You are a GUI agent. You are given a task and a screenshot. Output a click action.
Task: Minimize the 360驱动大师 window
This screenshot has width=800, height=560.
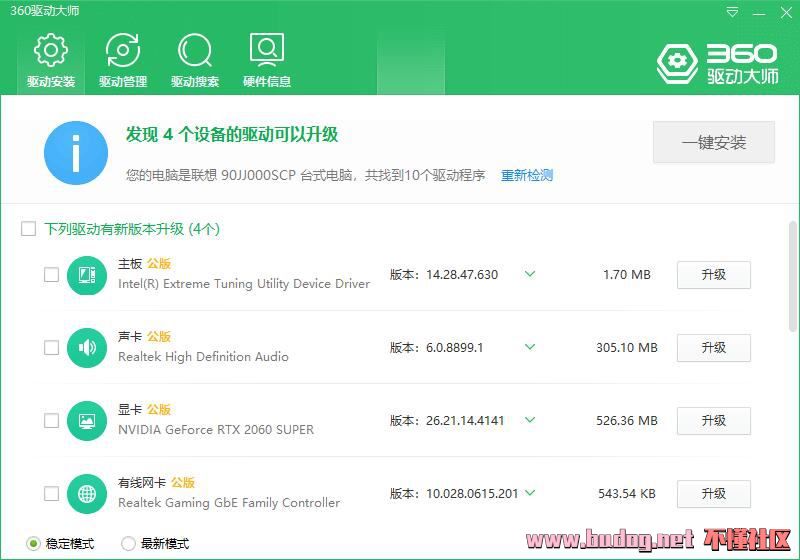(x=759, y=13)
